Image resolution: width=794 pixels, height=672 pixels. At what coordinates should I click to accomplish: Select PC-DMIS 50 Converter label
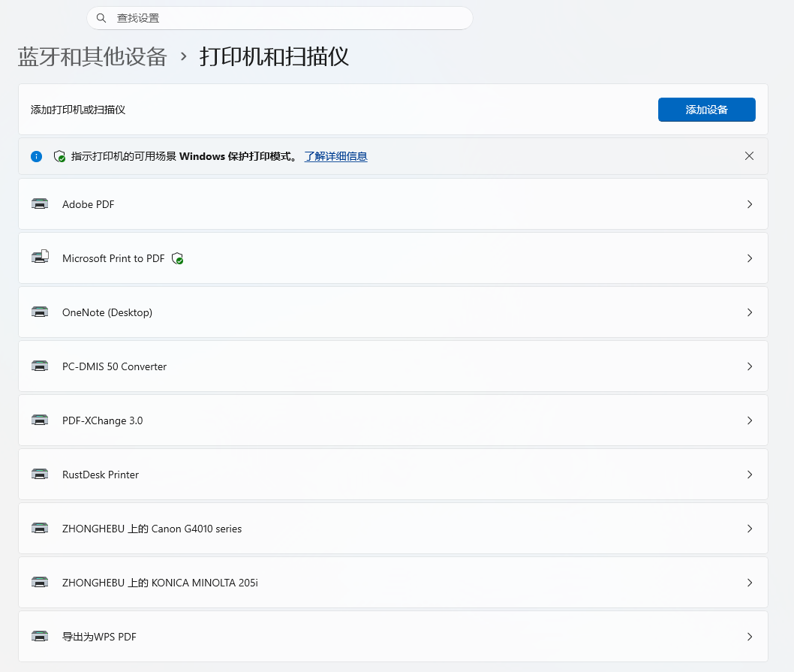click(x=114, y=366)
